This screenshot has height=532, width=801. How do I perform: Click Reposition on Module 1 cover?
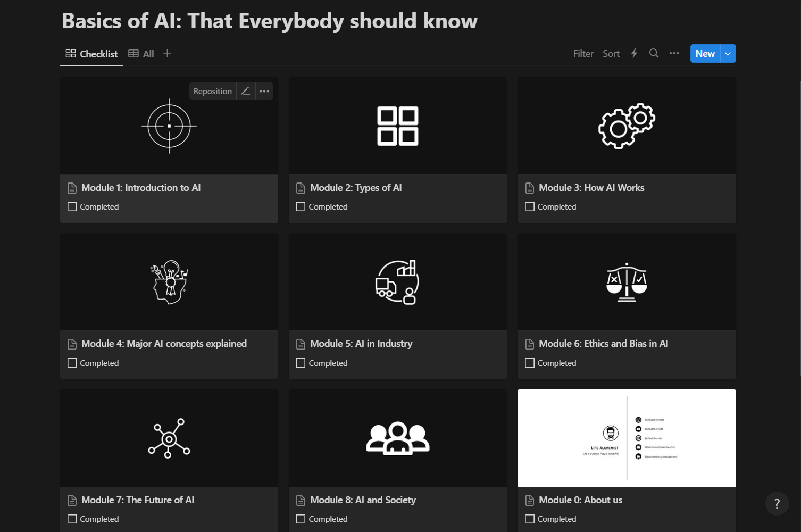click(213, 91)
